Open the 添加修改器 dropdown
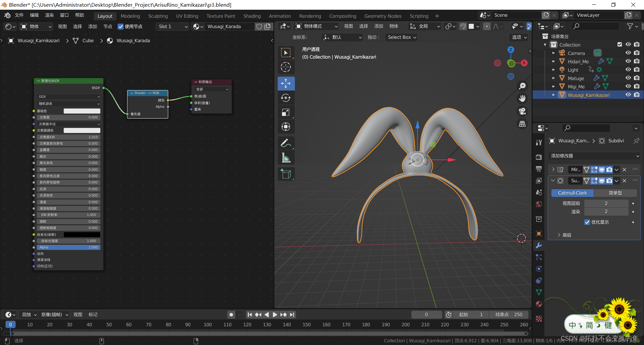Screen dimensions: 644x345 pyautogui.click(x=594, y=156)
